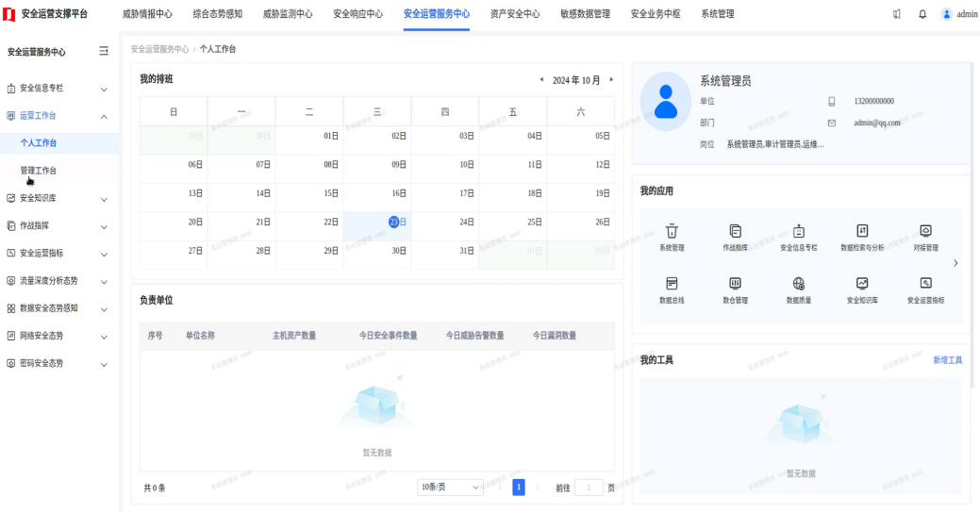Click the page jump input field
The height and width of the screenshot is (512, 980).
pos(589,487)
